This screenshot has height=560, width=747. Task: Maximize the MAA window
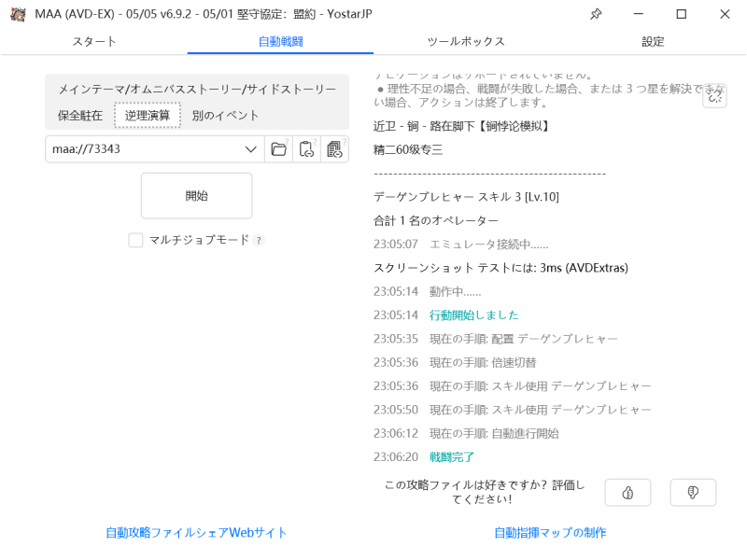[682, 14]
